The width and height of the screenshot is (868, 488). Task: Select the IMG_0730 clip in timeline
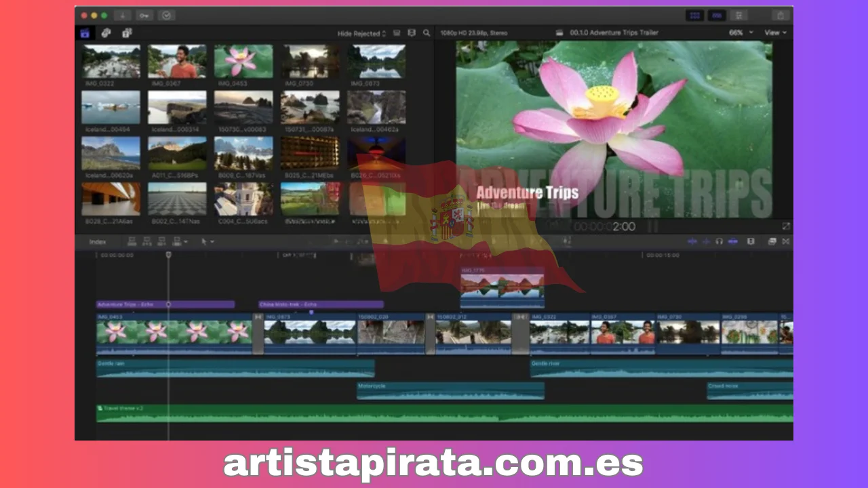(x=688, y=333)
